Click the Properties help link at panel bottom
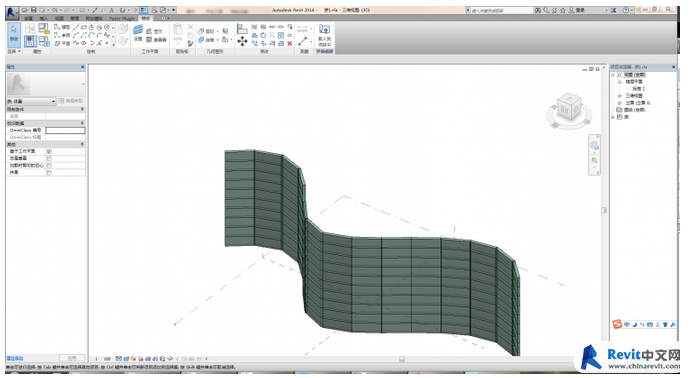691x378 pixels. (x=15, y=358)
